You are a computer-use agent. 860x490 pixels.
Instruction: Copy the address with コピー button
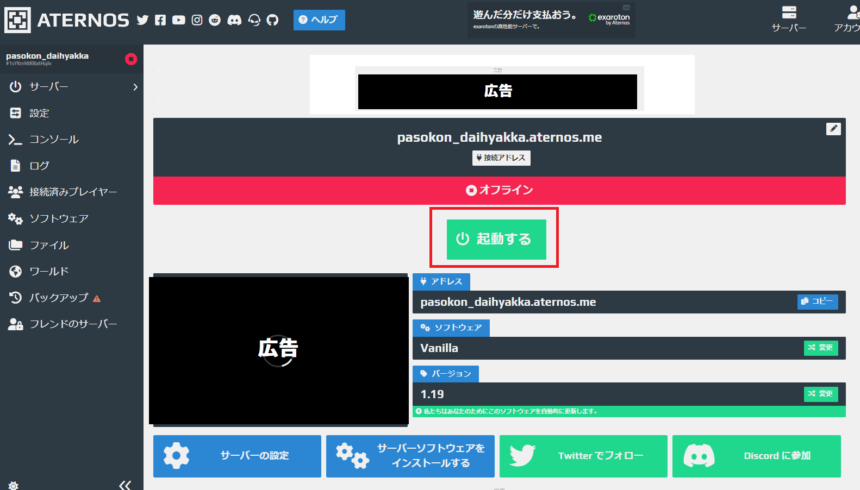tap(817, 301)
